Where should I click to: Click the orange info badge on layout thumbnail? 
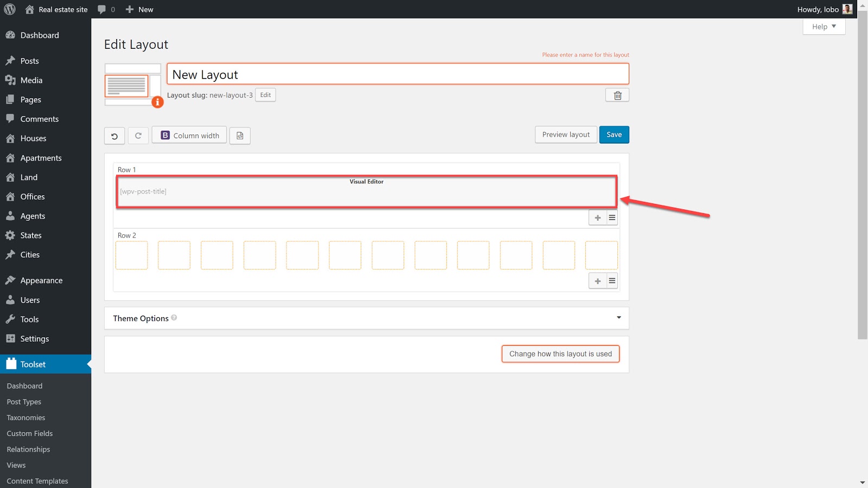157,101
